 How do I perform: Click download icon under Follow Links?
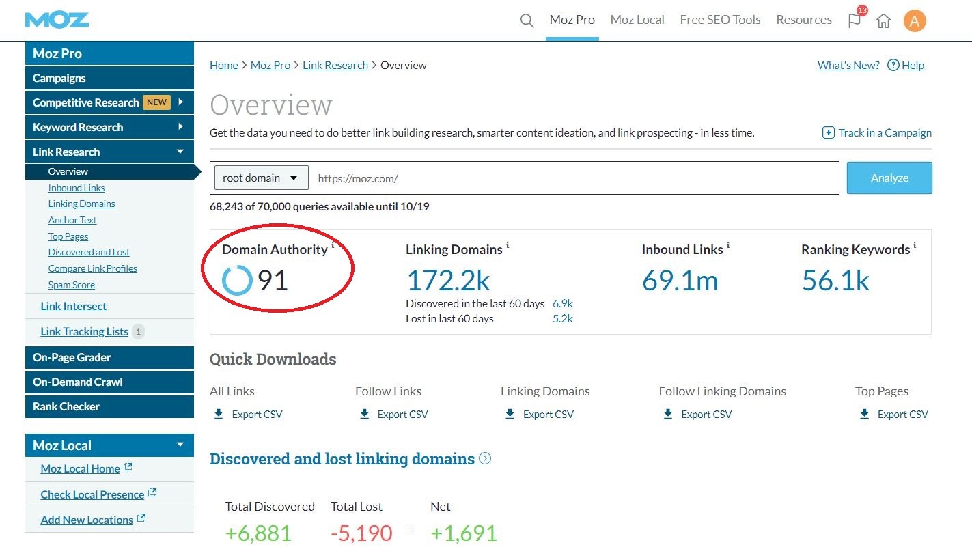coord(365,414)
